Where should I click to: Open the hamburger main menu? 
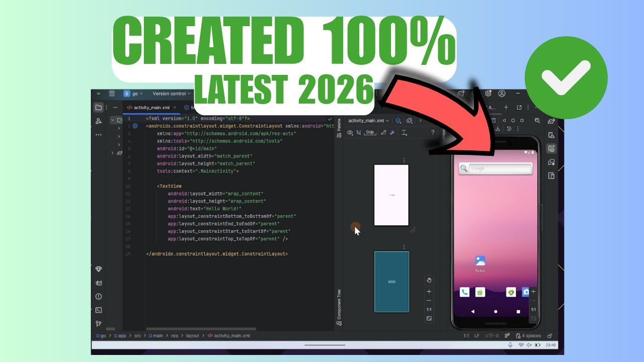click(x=112, y=94)
